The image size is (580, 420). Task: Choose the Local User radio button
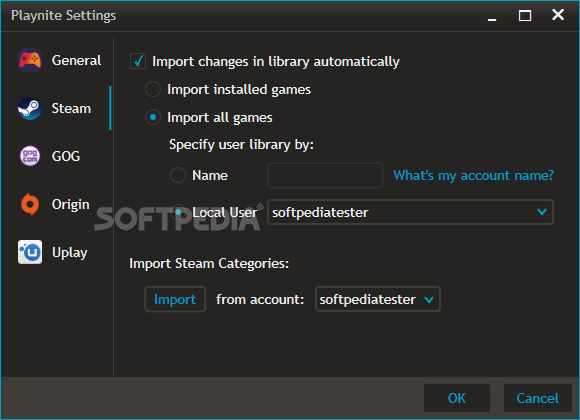click(178, 212)
